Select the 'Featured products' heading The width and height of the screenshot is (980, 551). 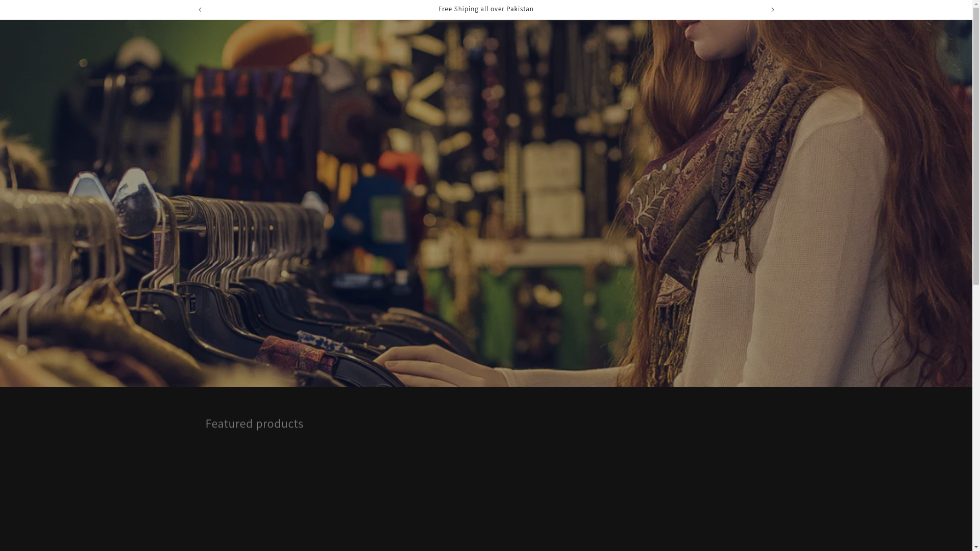tap(254, 423)
